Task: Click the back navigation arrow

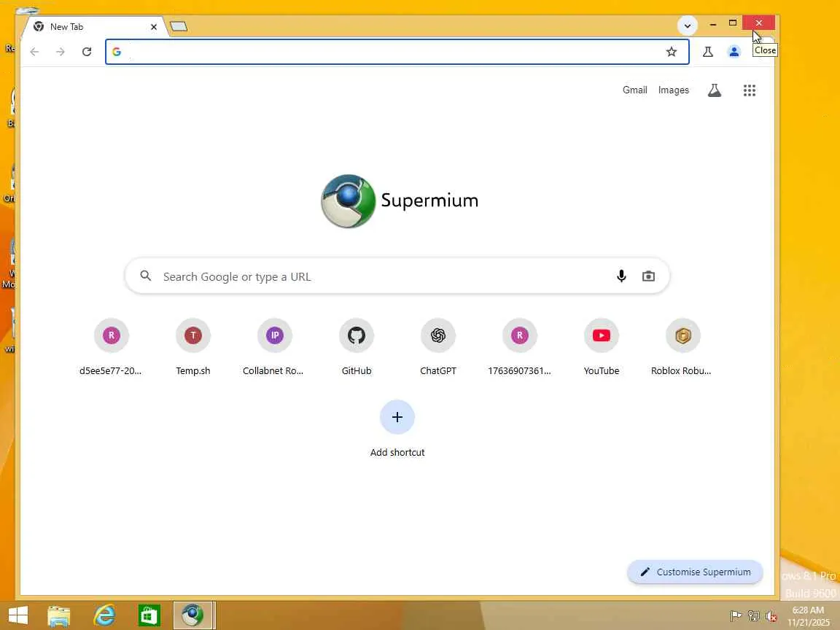Action: [x=35, y=52]
